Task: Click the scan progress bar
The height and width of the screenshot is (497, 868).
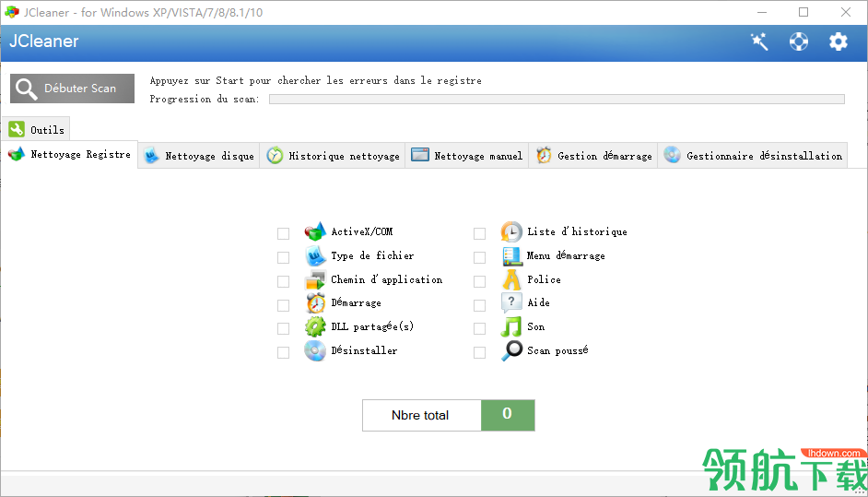Action: pos(557,100)
